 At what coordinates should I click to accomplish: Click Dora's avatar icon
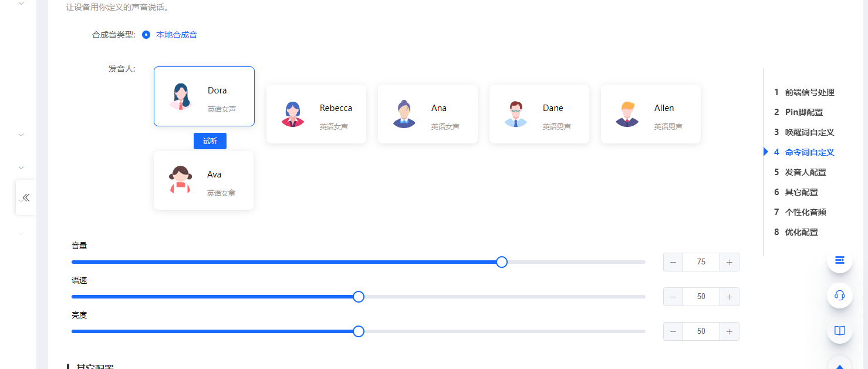click(181, 96)
